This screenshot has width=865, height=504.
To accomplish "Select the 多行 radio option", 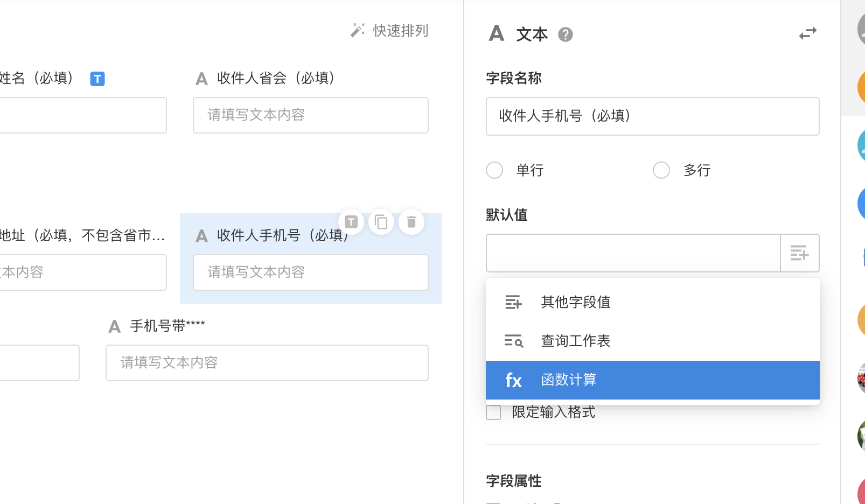I will 661,170.
